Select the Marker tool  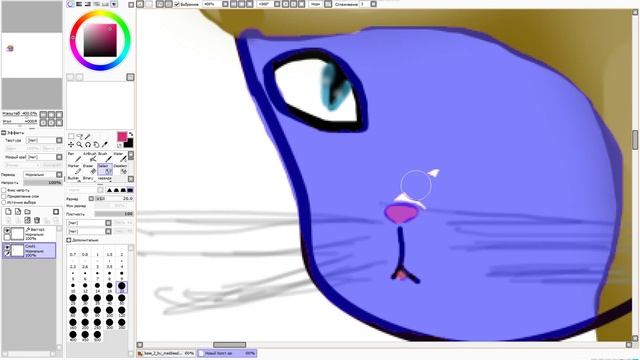(74, 169)
